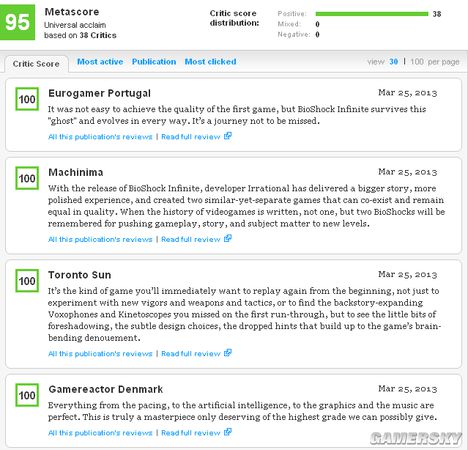Switch to the Most clicked tab
Image resolution: width=468 pixels, height=450 pixels.
[x=210, y=62]
